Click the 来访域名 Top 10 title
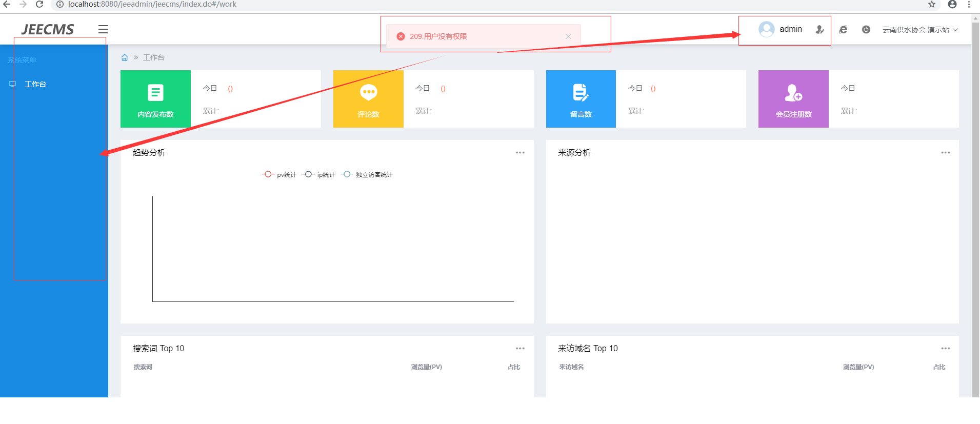The height and width of the screenshot is (424, 980). [588, 349]
